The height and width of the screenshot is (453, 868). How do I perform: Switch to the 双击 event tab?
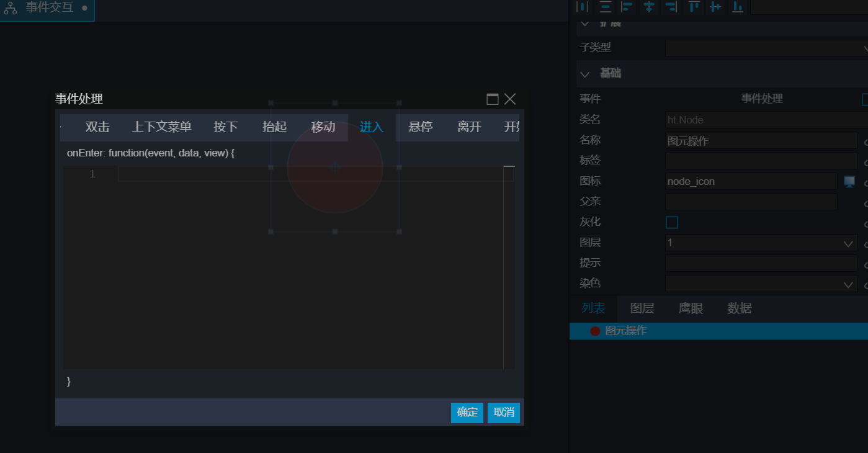[97, 127]
